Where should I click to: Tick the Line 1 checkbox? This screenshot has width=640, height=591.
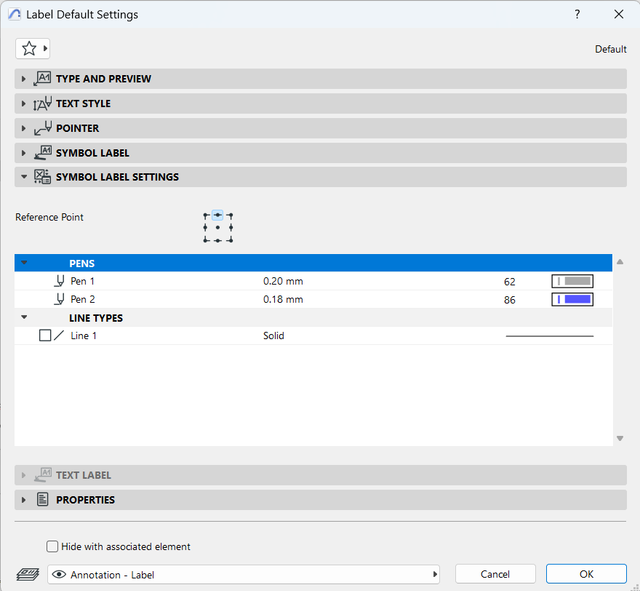pyautogui.click(x=45, y=335)
